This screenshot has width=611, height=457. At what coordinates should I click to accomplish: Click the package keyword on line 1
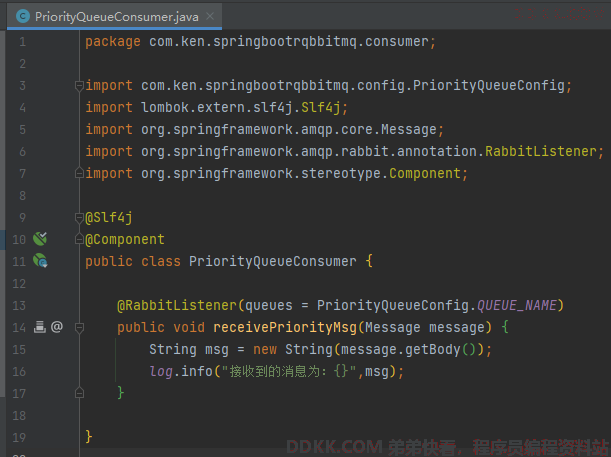113,42
